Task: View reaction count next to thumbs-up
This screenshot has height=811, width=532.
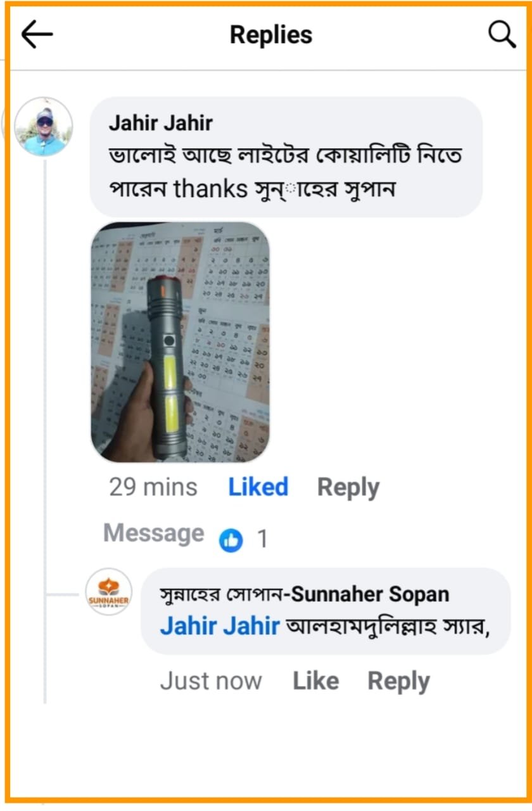Action: 262,540
